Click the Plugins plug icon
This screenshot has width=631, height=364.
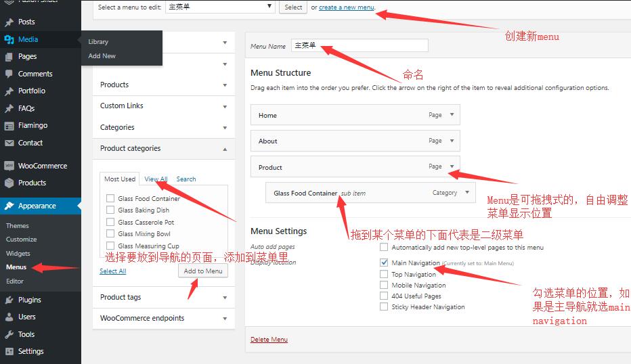9,300
